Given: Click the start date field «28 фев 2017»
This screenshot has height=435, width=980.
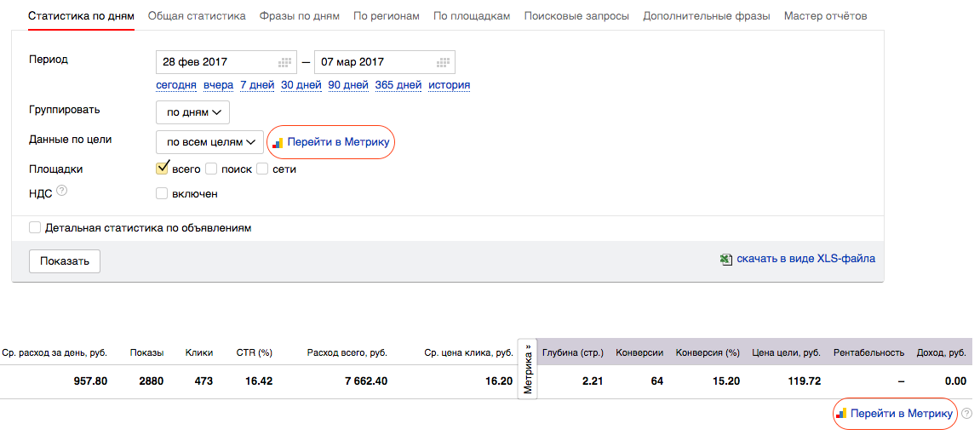Looking at the screenshot, I should pyautogui.click(x=226, y=62).
